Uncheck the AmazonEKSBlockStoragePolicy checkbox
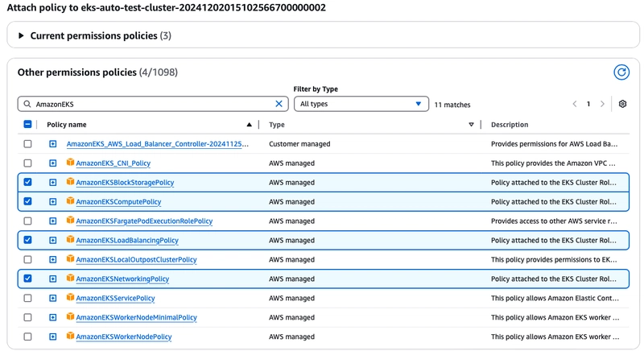This screenshot has height=351, width=644. (x=28, y=183)
